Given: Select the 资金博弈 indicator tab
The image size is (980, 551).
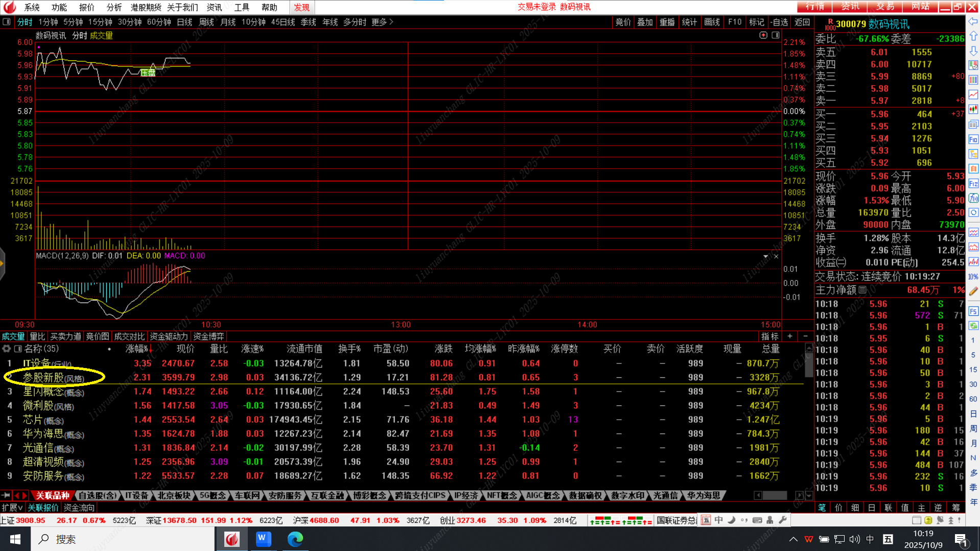Looking at the screenshot, I should coord(208,336).
